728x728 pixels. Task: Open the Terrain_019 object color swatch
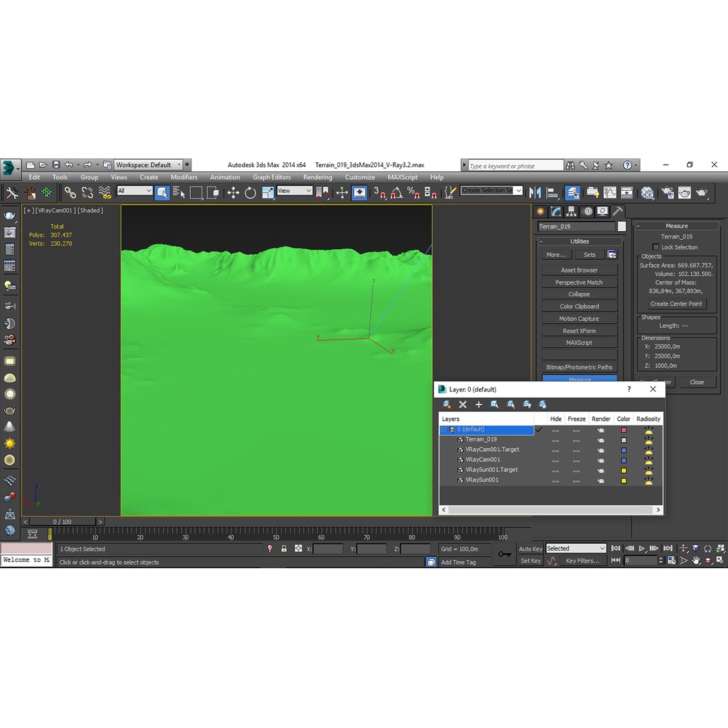click(621, 226)
